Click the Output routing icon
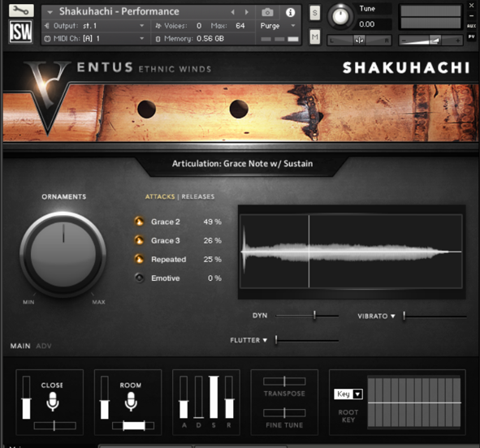 (47, 26)
